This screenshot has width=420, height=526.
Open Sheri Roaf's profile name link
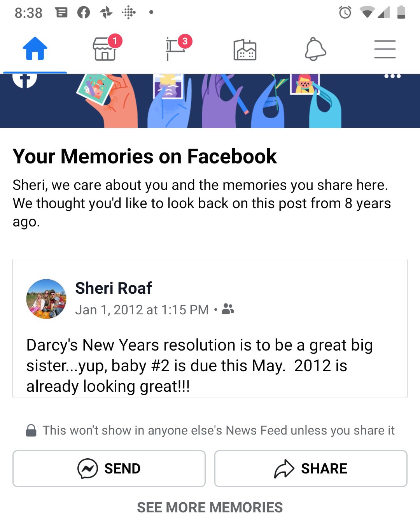tap(113, 288)
